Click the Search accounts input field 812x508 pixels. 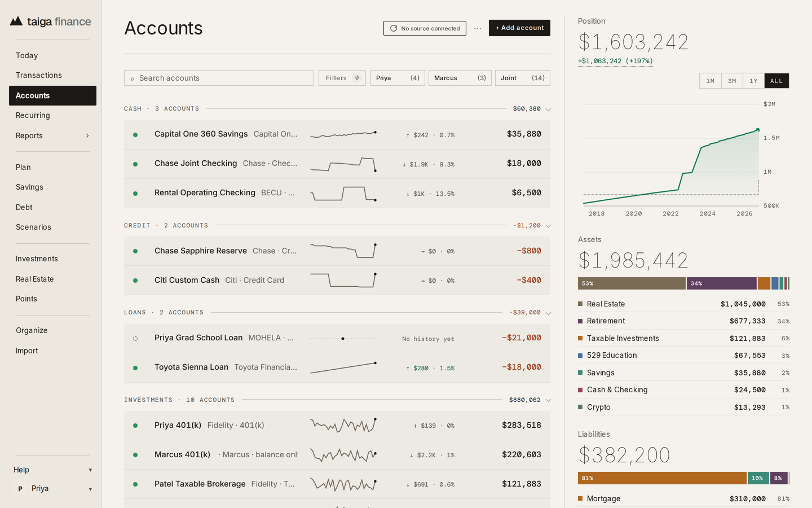click(x=219, y=78)
